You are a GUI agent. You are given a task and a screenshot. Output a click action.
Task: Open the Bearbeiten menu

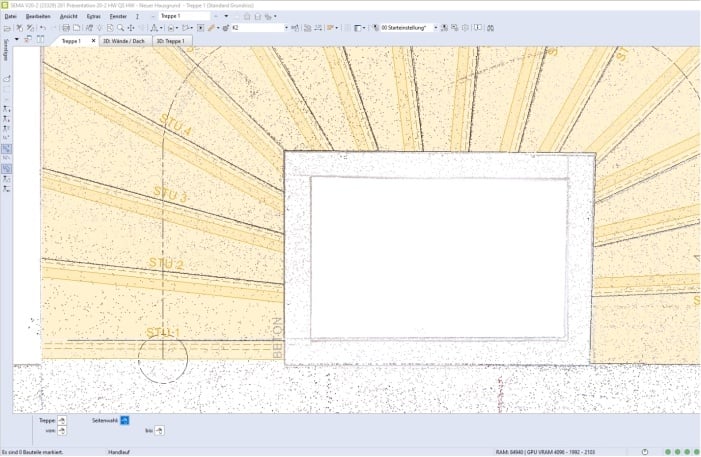[38, 16]
